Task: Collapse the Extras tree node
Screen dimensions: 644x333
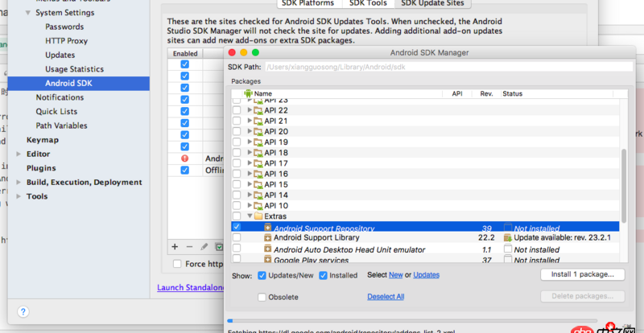Action: [250, 216]
